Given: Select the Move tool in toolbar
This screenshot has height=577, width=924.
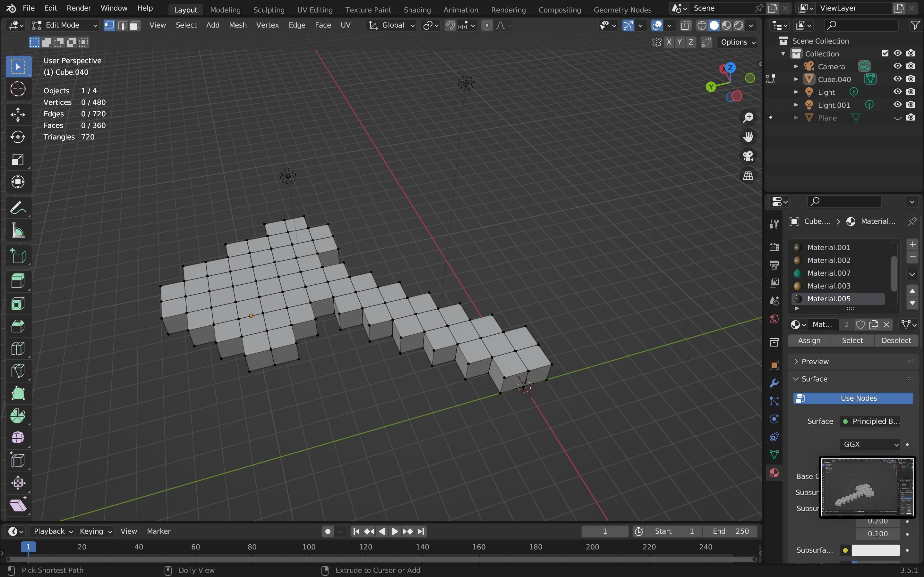Looking at the screenshot, I should click(x=18, y=114).
